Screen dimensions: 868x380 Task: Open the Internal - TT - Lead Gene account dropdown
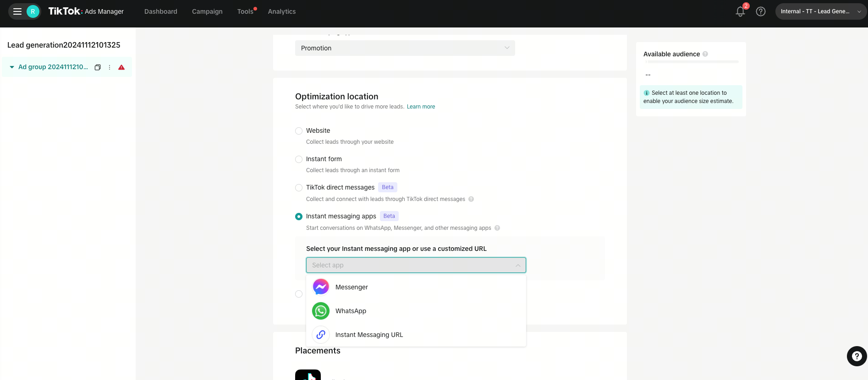point(820,11)
